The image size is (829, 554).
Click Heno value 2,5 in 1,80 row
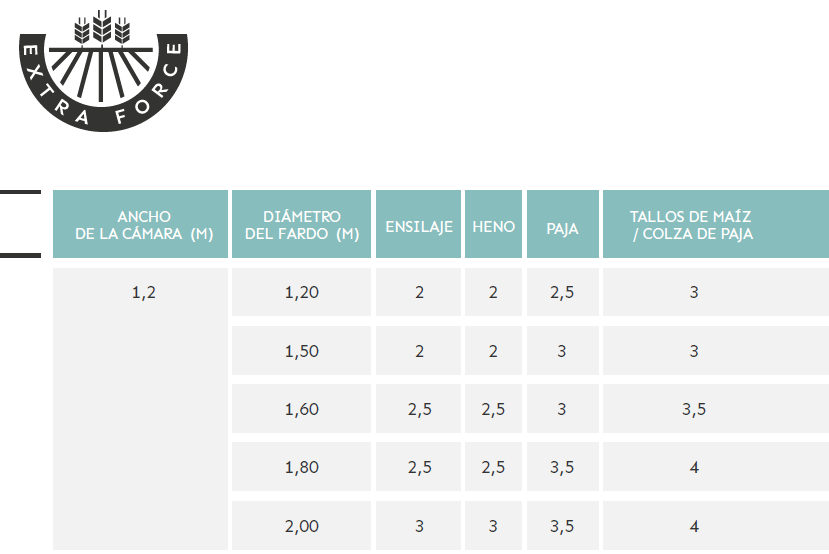point(493,467)
